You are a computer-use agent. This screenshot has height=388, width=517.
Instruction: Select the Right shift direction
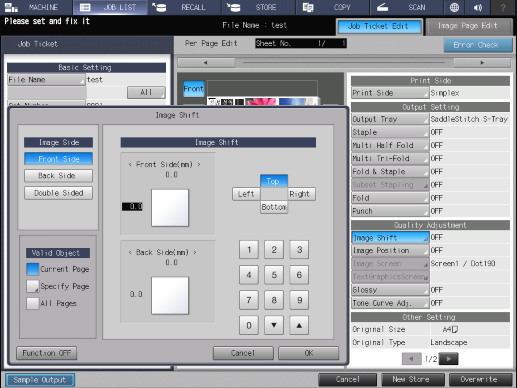pos(301,194)
